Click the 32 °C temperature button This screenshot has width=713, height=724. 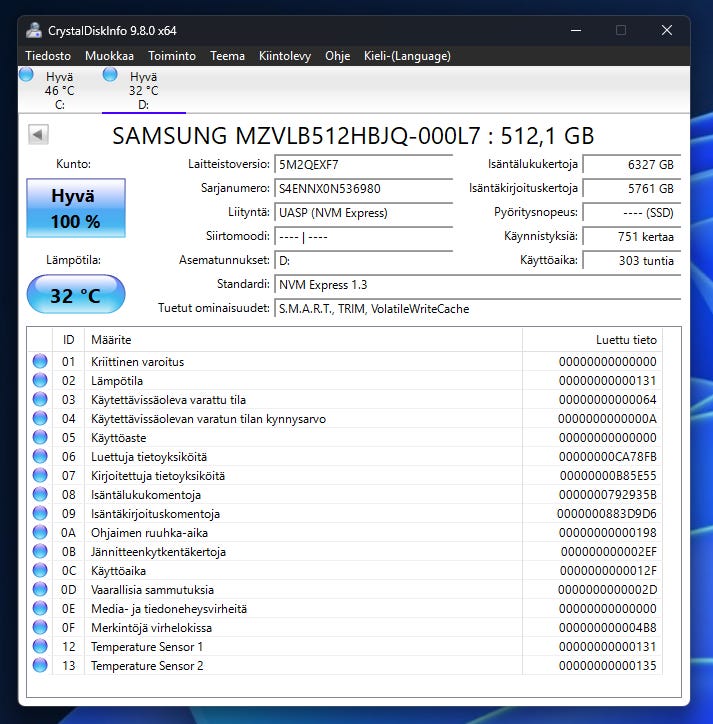pos(76,296)
